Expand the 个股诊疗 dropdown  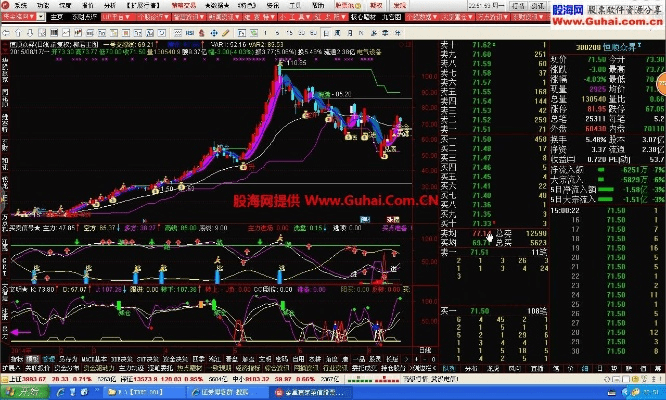pyautogui.click(x=153, y=17)
